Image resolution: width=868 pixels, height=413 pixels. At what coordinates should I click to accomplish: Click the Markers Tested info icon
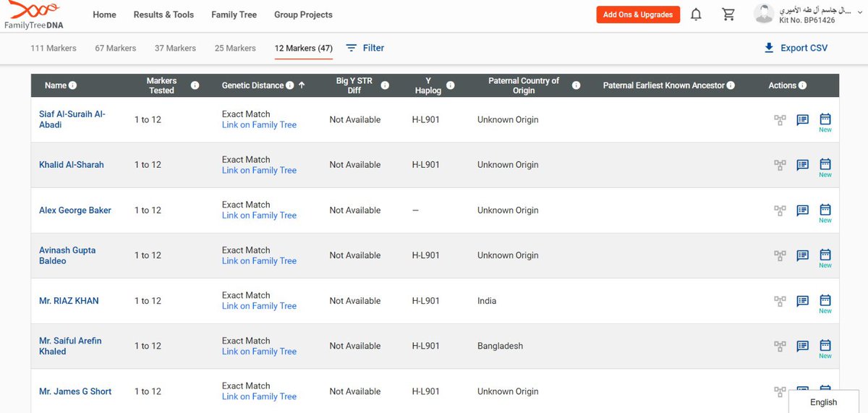pyautogui.click(x=195, y=85)
